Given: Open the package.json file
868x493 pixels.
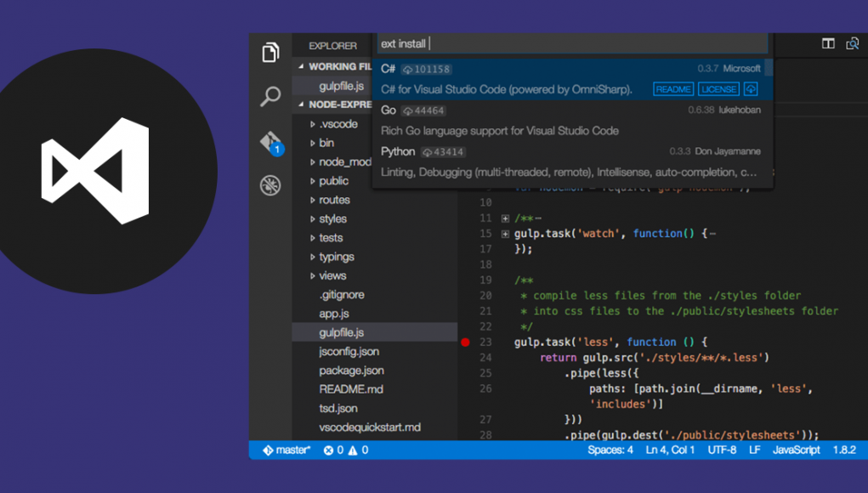Looking at the screenshot, I should (351, 371).
